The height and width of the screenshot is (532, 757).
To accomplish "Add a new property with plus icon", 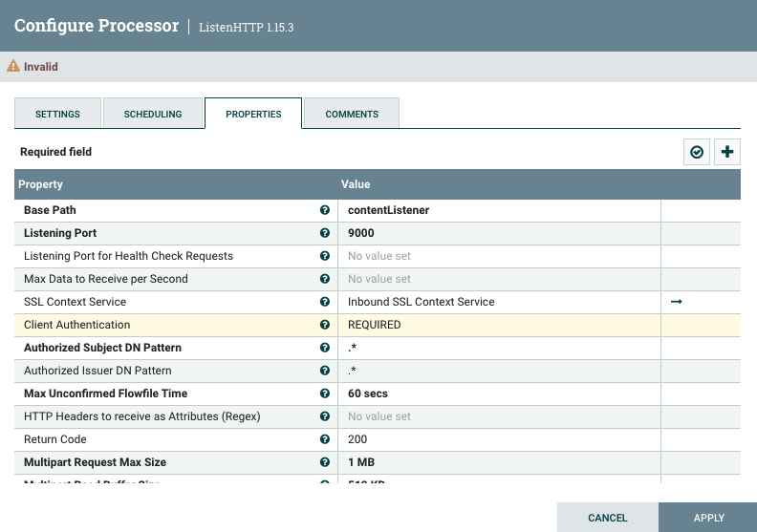I will (728, 152).
